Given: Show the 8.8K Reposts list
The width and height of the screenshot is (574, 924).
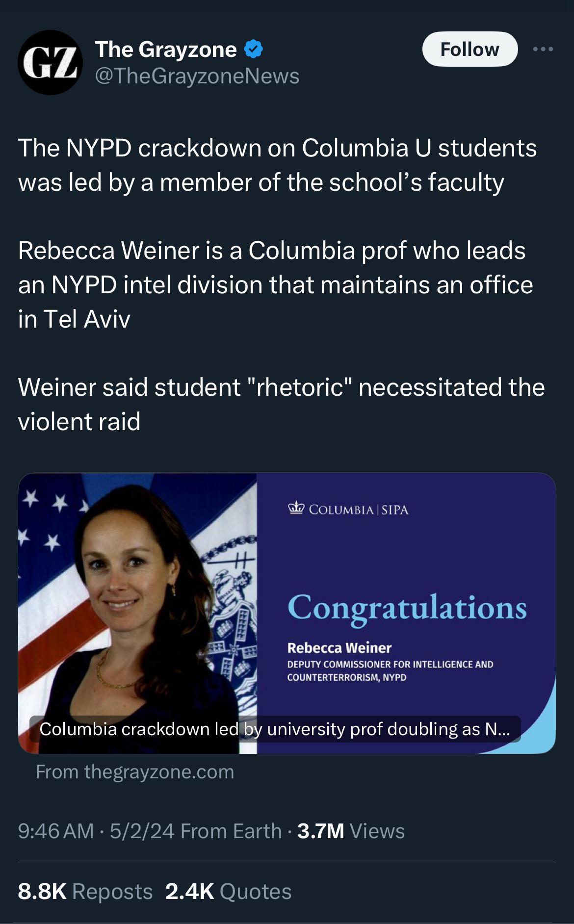Looking at the screenshot, I should point(85,892).
